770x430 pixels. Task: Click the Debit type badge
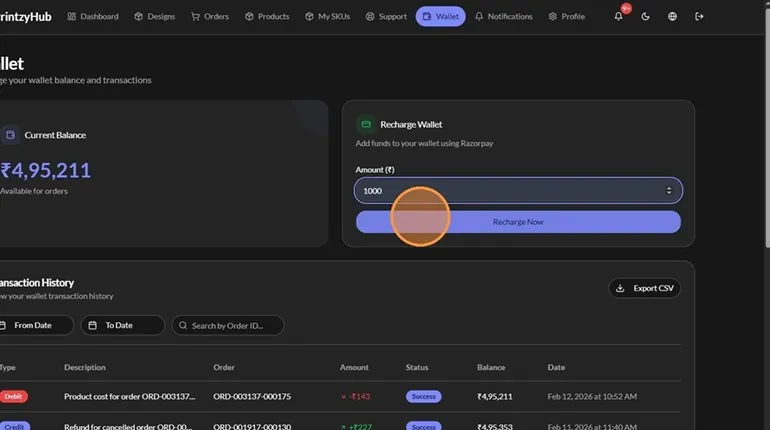[x=13, y=397]
